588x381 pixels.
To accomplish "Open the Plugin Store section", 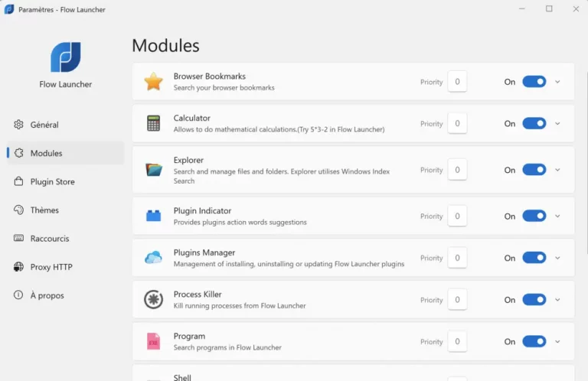I will (x=52, y=182).
